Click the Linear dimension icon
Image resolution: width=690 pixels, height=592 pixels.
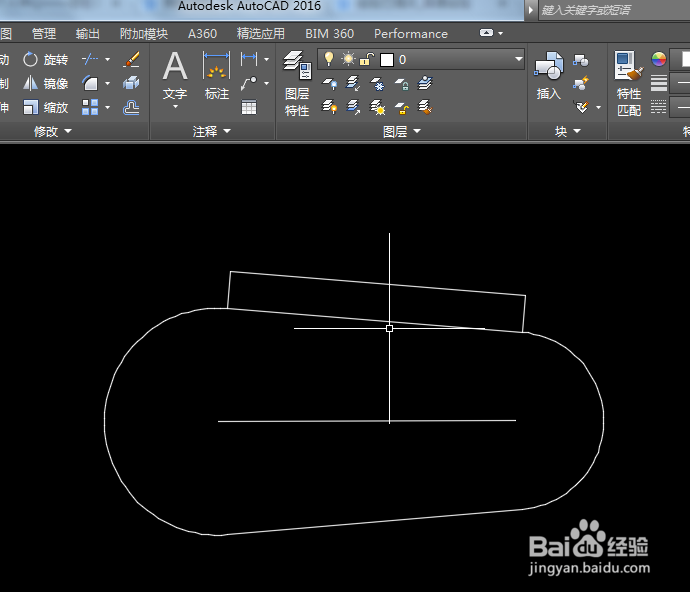pos(249,59)
